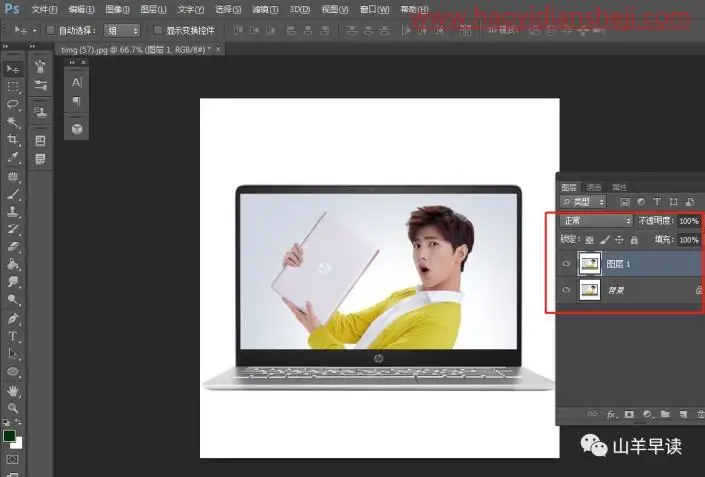
Task: Toggle lock position icon
Action: pos(619,240)
